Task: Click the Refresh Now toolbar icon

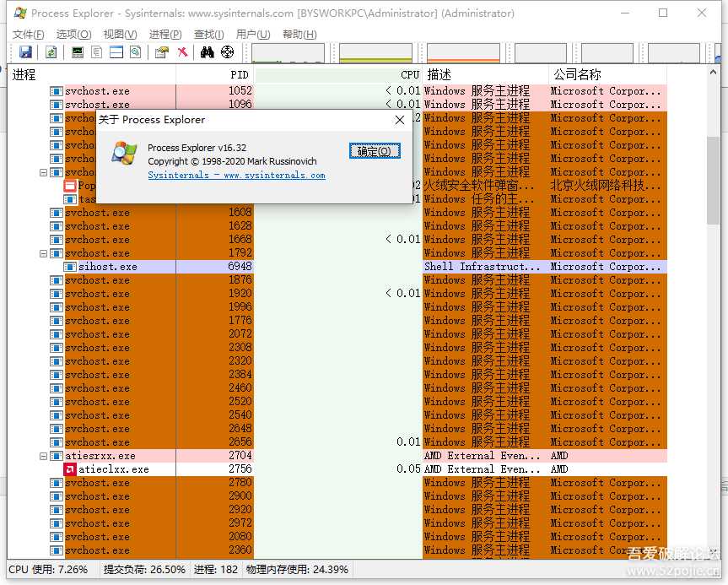Action: (51, 52)
